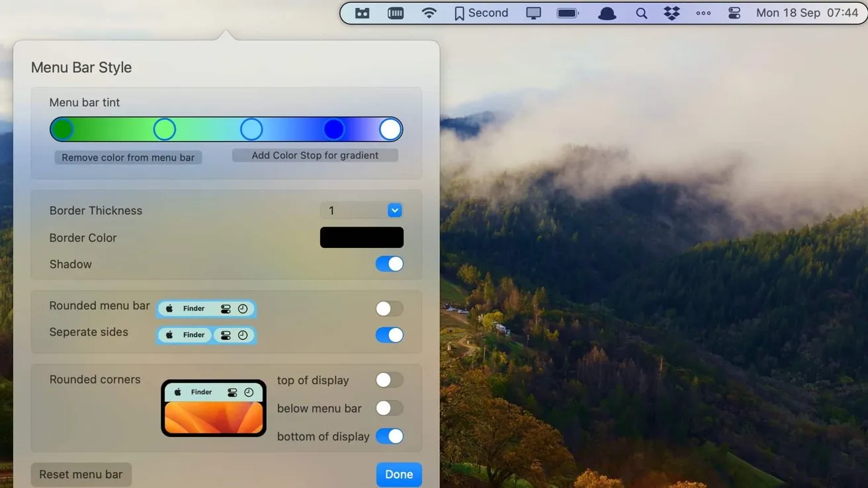Viewport: 868px width, 488px height.
Task: Click the display monitor icon in menu bar
Action: (x=533, y=13)
